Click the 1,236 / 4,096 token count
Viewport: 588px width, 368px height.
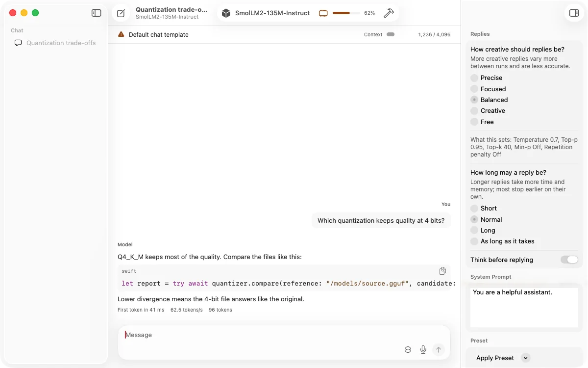click(x=434, y=35)
